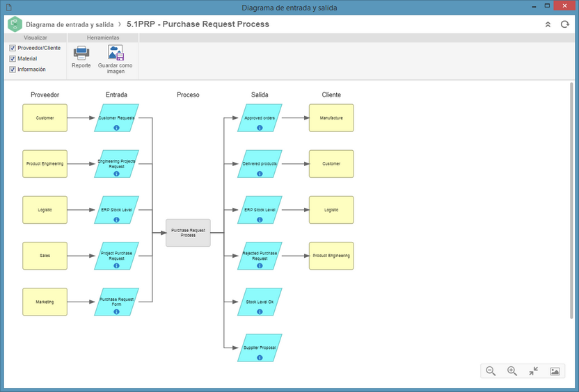Viewport: 579px width, 392px height.
Task: Uncheck the Proveedor/Cliente checkbox
Action: 13,48
